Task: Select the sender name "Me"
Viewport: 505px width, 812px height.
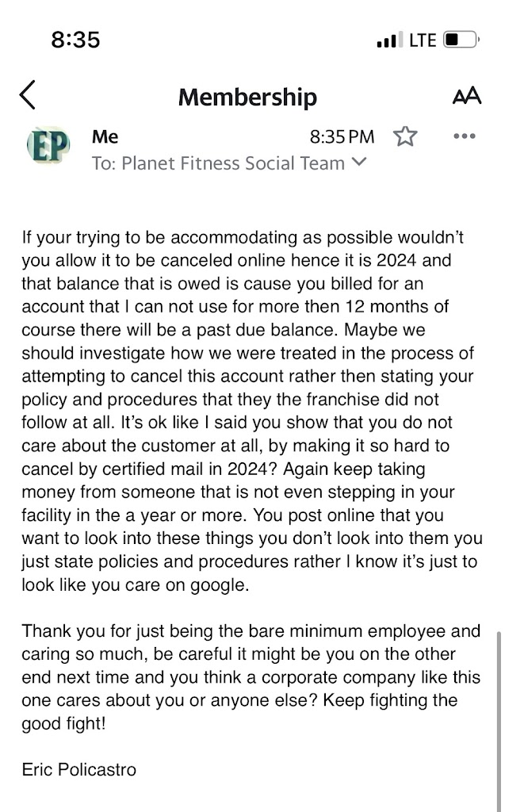Action: (105, 136)
